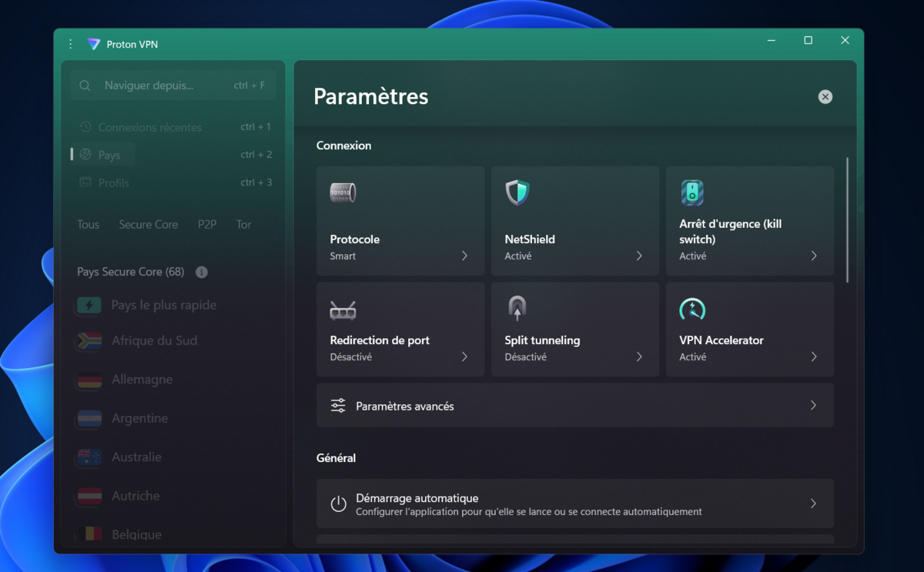The width and height of the screenshot is (924, 572).
Task: Select Australie country name
Action: (136, 457)
